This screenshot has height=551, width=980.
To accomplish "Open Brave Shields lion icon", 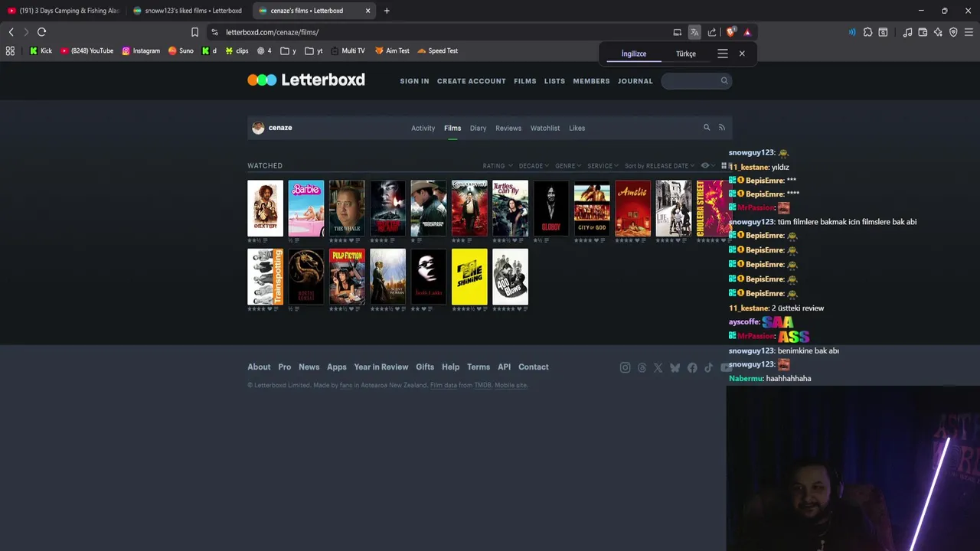I will [730, 32].
